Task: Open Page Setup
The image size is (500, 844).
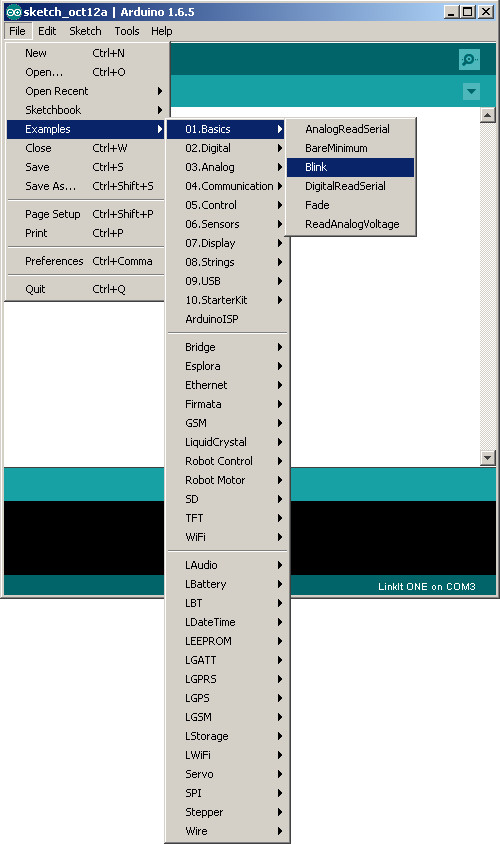Action: point(85,214)
